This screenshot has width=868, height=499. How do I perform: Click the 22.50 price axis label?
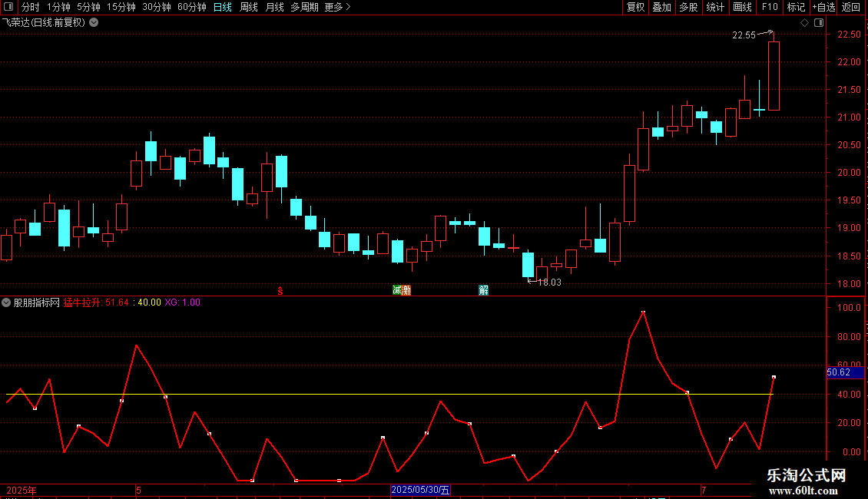point(849,35)
